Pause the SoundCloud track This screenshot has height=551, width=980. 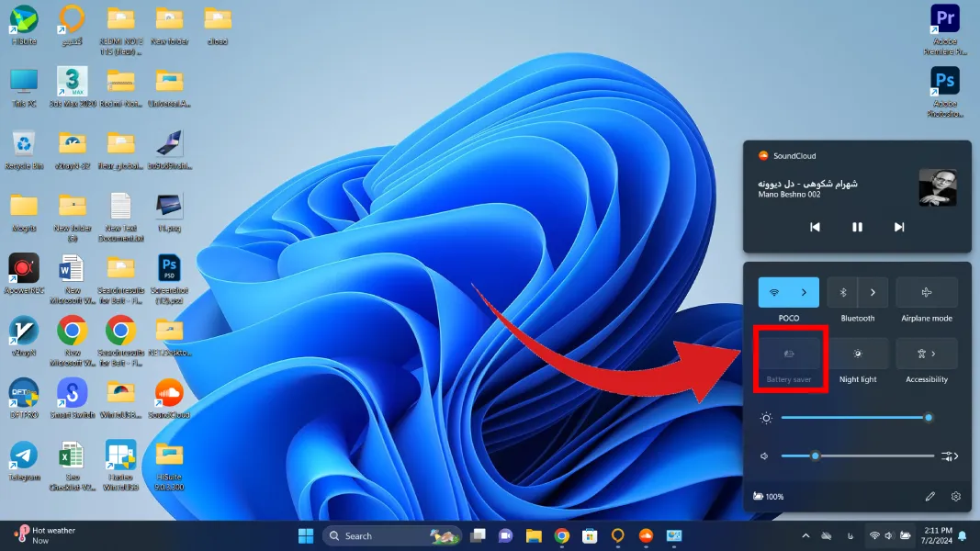pyautogui.click(x=857, y=227)
